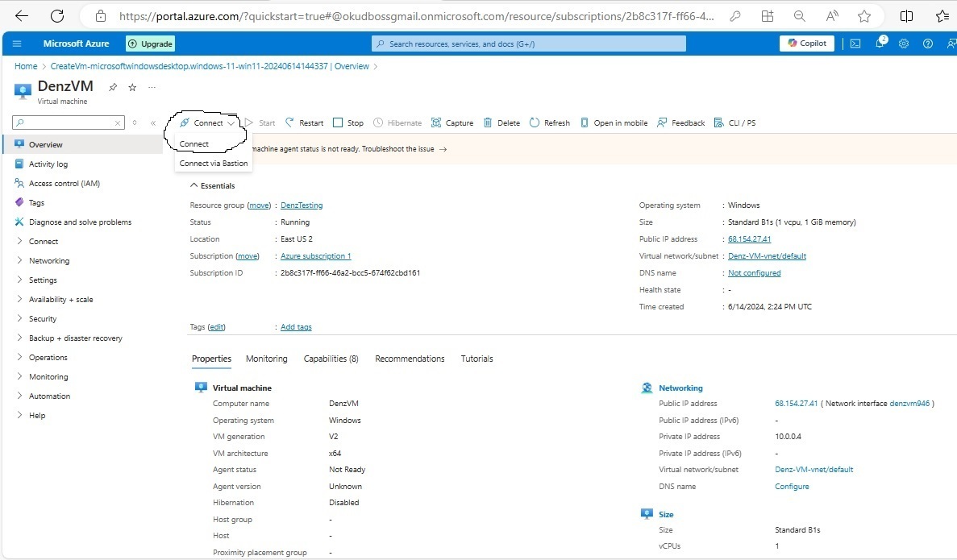Stop the virtual machine
This screenshot has height=560, width=957.
click(x=347, y=122)
